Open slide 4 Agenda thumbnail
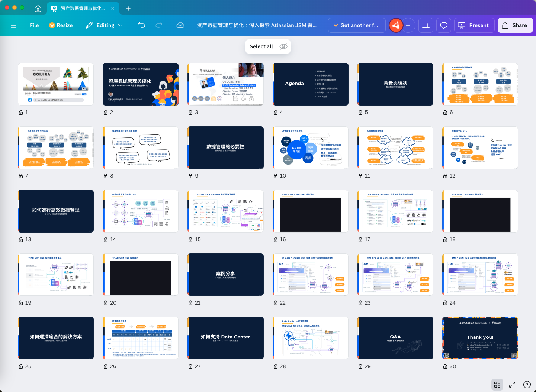The image size is (536, 392). pyautogui.click(x=311, y=84)
